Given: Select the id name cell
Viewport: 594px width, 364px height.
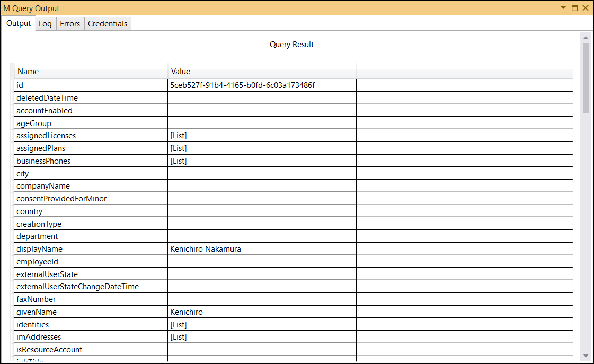Looking at the screenshot, I should coord(91,85).
